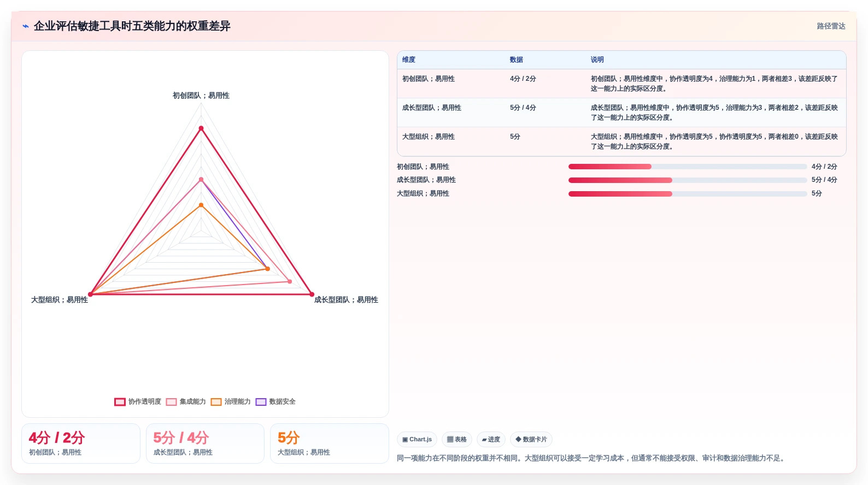868x485 pixels.
Task: Click the progress bar for 成长型团队；易用性
Action: (x=688, y=180)
